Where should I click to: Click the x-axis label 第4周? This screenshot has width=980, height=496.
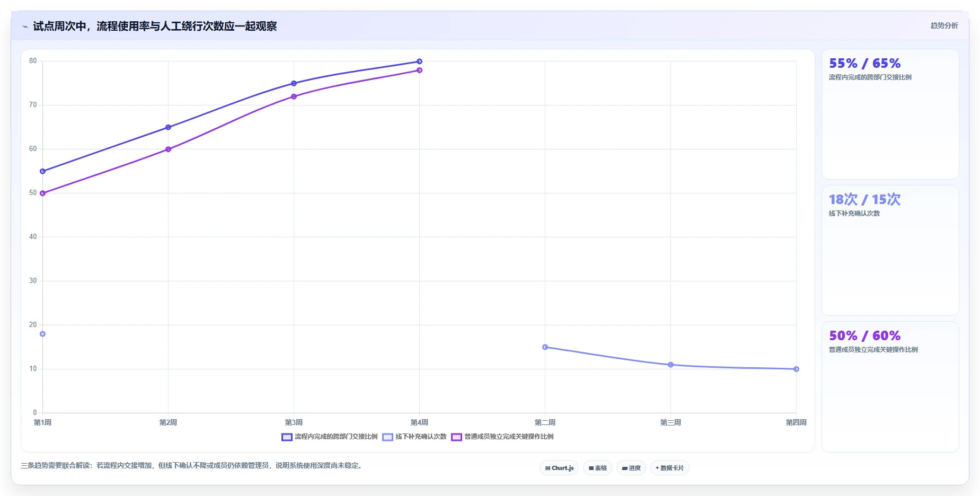point(419,422)
